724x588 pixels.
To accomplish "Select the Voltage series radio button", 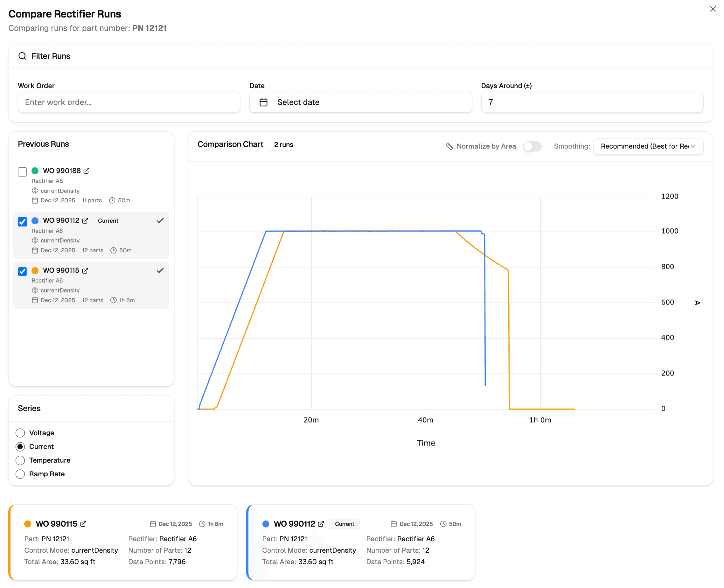I will point(20,433).
